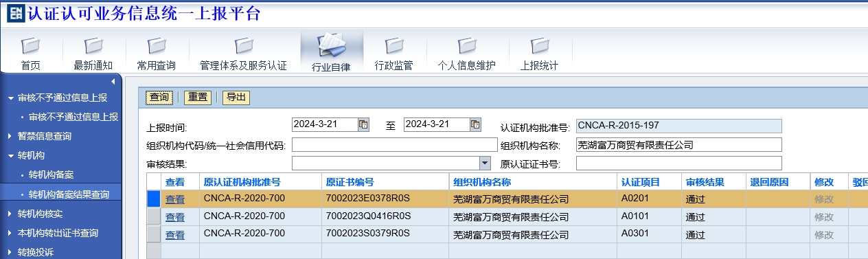Expand the 转机构核实 tree node
868x259 pixels.
coord(10,214)
